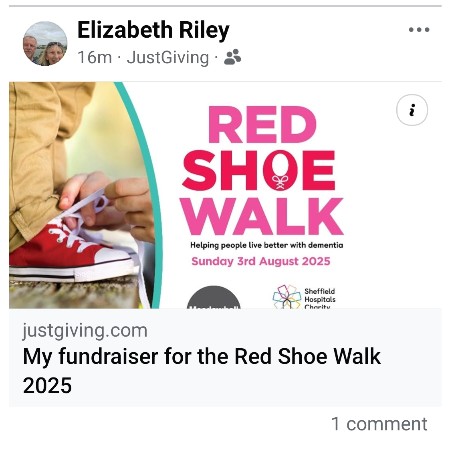The image size is (450, 450).
Task: Click the Sunday 3rd August 2025 text
Action: tap(261, 261)
